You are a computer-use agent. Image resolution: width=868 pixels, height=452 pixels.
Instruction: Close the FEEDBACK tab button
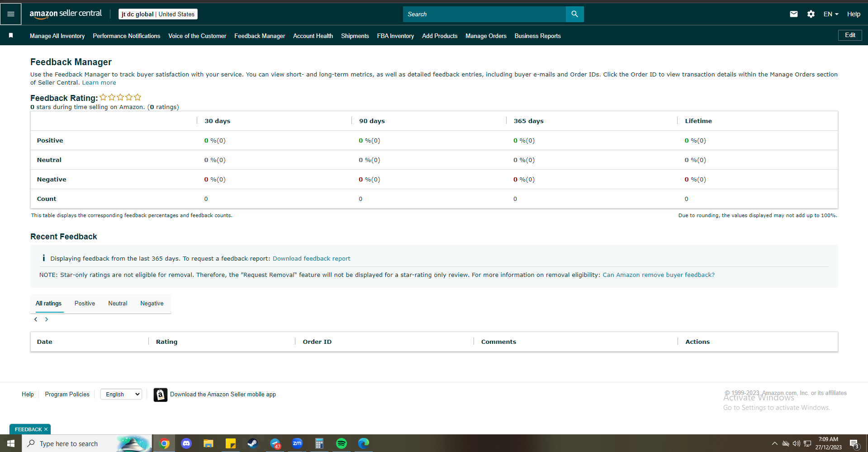pos(46,429)
